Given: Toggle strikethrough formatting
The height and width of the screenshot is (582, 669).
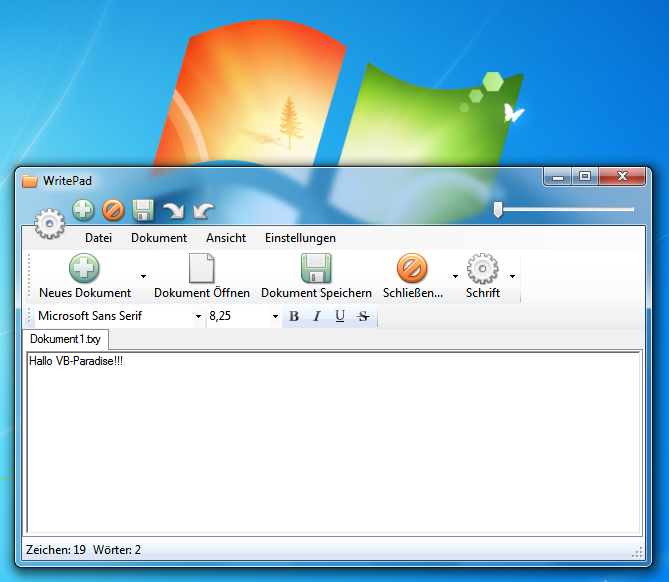Looking at the screenshot, I should point(363,316).
